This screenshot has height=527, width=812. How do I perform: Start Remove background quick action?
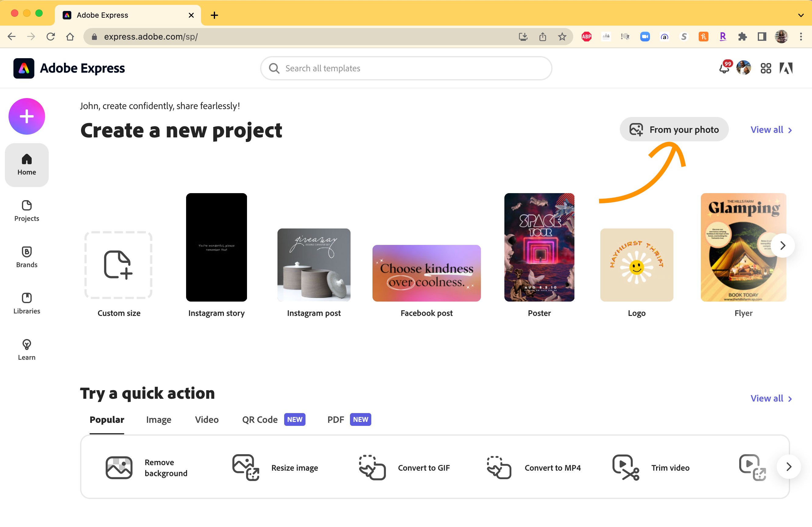(147, 467)
